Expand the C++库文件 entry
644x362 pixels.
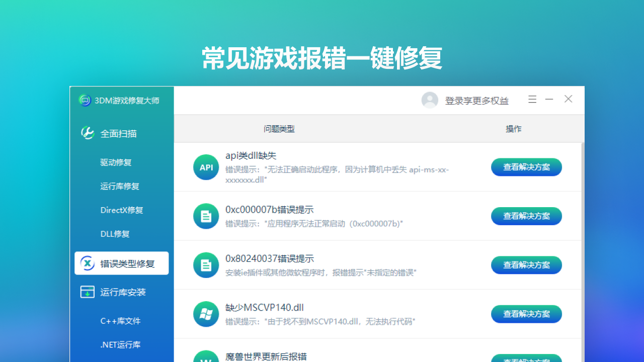(x=121, y=321)
